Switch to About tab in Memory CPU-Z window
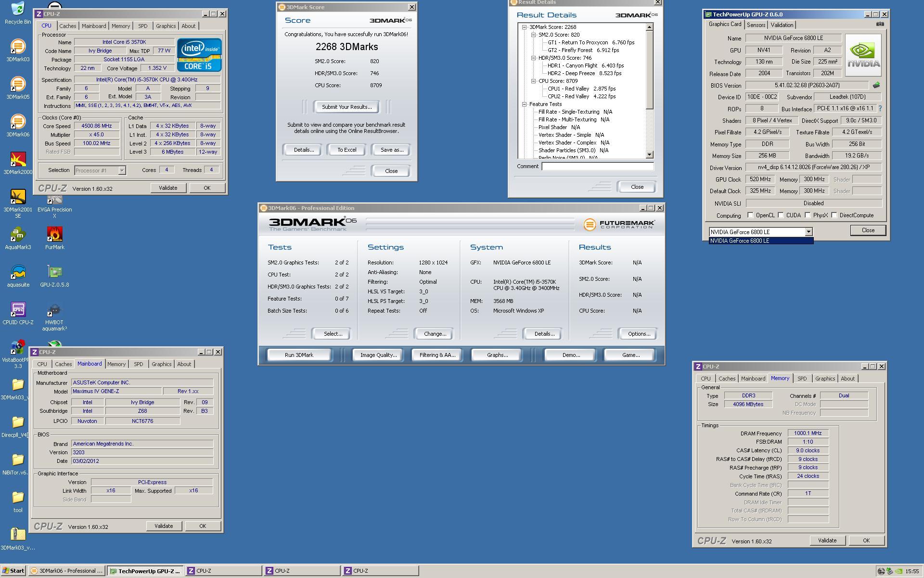924x578 pixels. pyautogui.click(x=847, y=379)
